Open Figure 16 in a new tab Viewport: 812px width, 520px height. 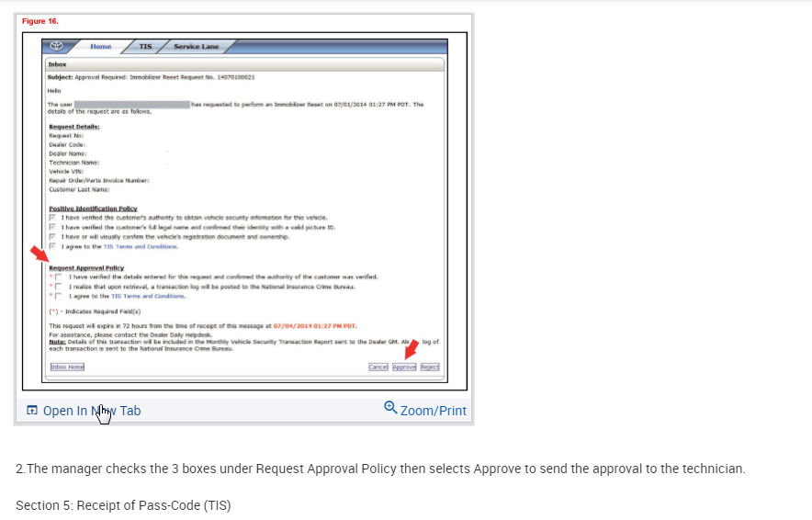pyautogui.click(x=84, y=411)
